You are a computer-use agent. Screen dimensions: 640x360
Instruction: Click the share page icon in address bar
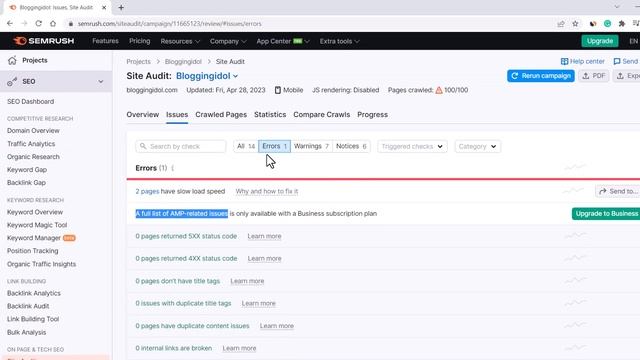tap(561, 24)
